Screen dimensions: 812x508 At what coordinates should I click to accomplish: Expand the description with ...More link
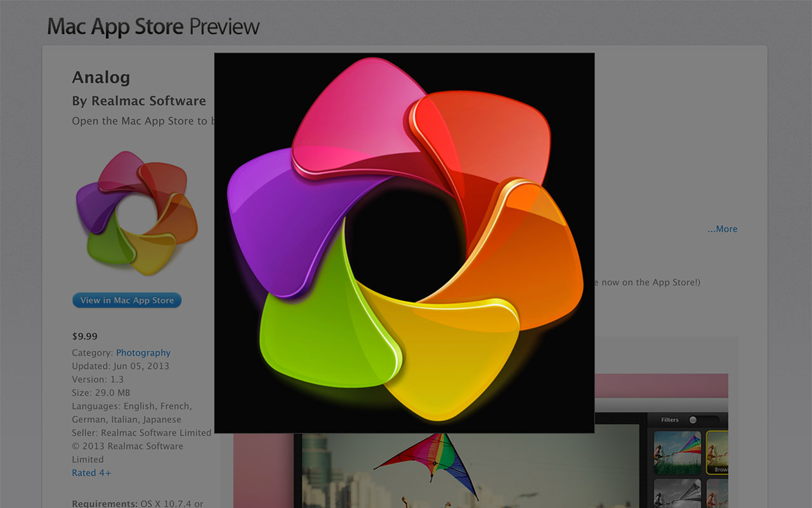point(723,229)
